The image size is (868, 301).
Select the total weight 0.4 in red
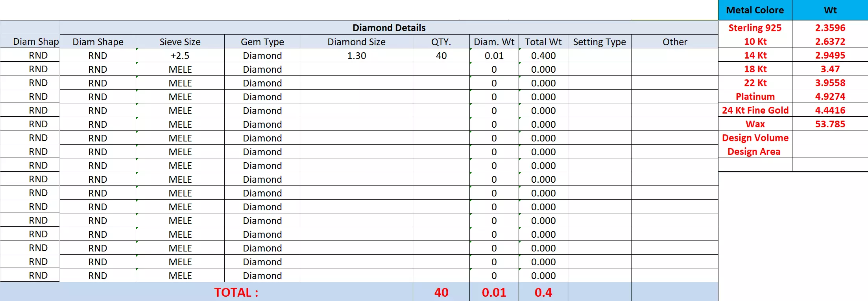coord(543,292)
